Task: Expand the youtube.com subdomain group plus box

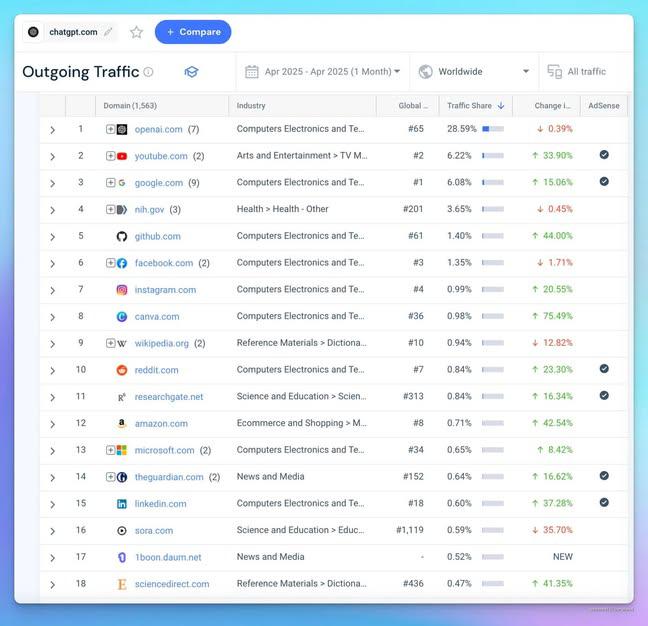Action: click(110, 156)
